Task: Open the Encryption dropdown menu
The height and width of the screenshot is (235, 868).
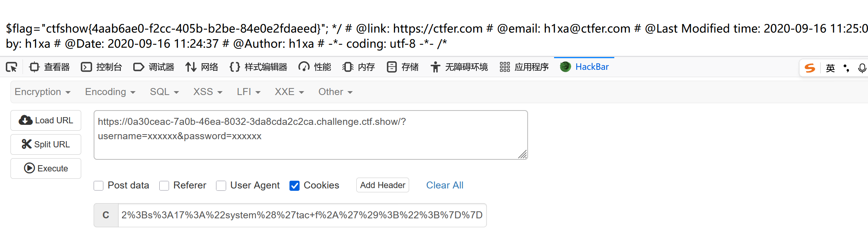Action: 43,92
